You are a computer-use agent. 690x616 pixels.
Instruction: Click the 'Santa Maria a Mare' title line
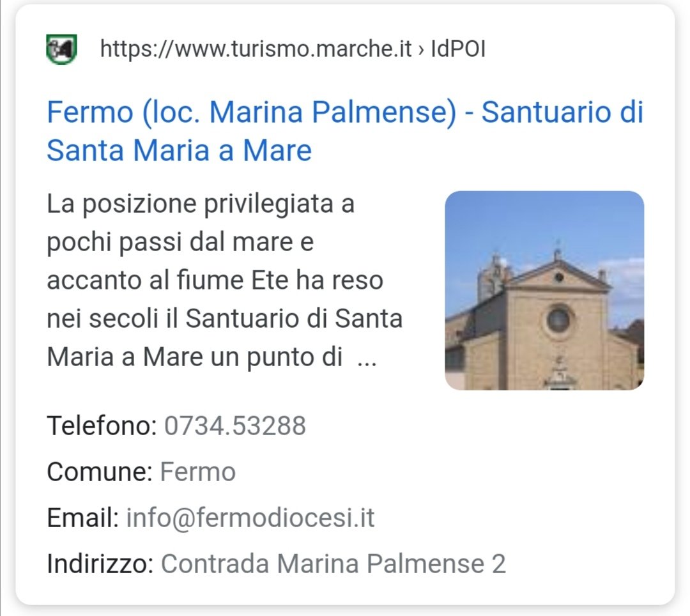(x=179, y=150)
